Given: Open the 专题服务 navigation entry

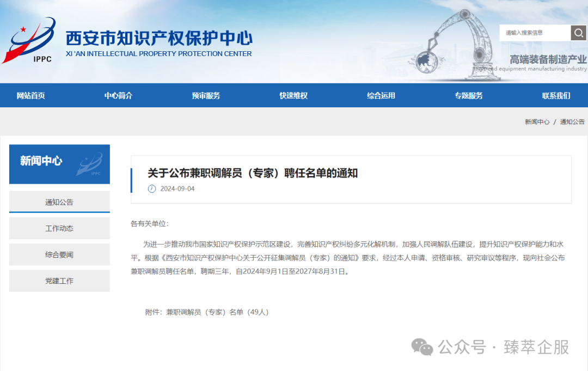Looking at the screenshot, I should pyautogui.click(x=467, y=95).
